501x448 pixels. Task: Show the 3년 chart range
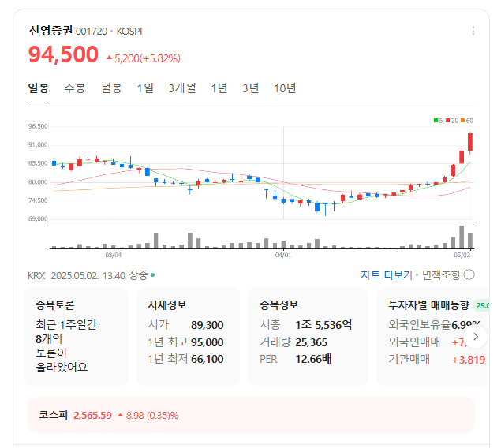(x=251, y=88)
